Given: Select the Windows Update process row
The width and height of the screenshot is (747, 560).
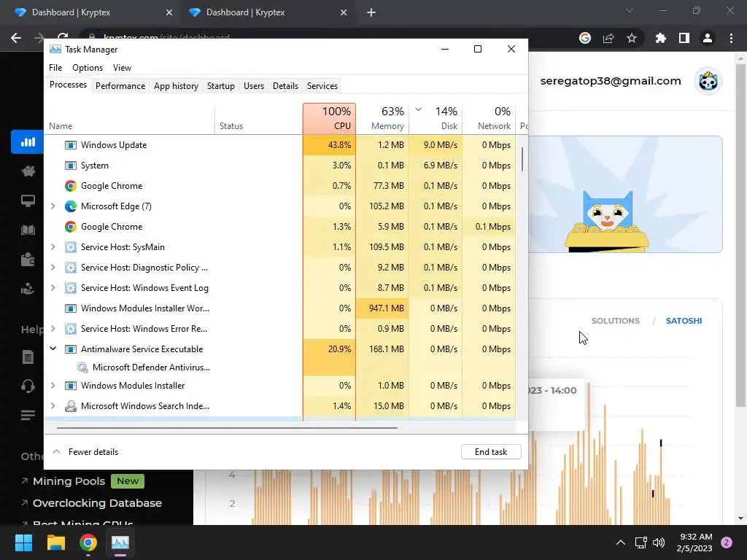Looking at the screenshot, I should 279,145.
